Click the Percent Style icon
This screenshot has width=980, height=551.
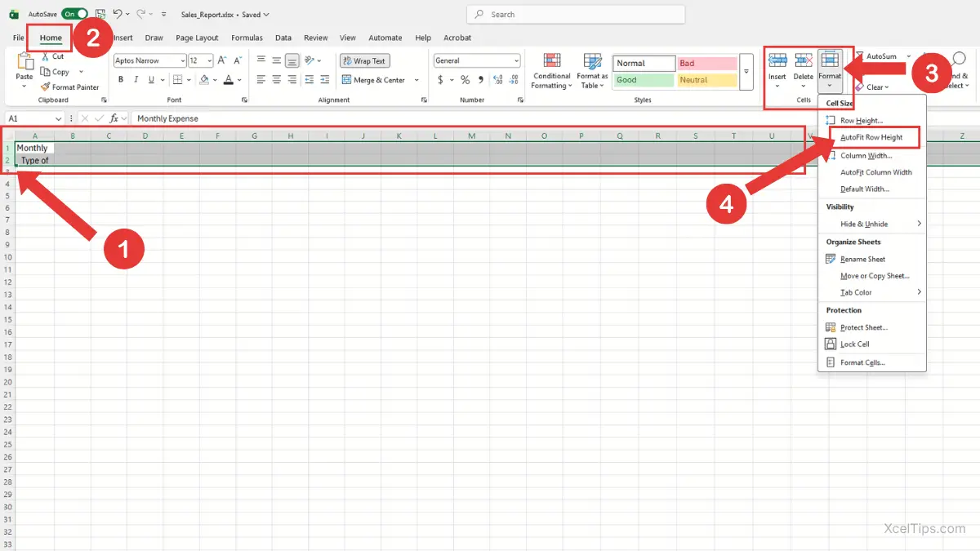pos(465,80)
